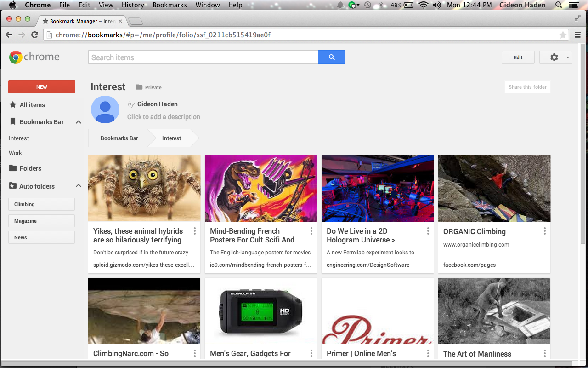
Task: Open the Fermilab lab thumbnail
Action: (378, 189)
